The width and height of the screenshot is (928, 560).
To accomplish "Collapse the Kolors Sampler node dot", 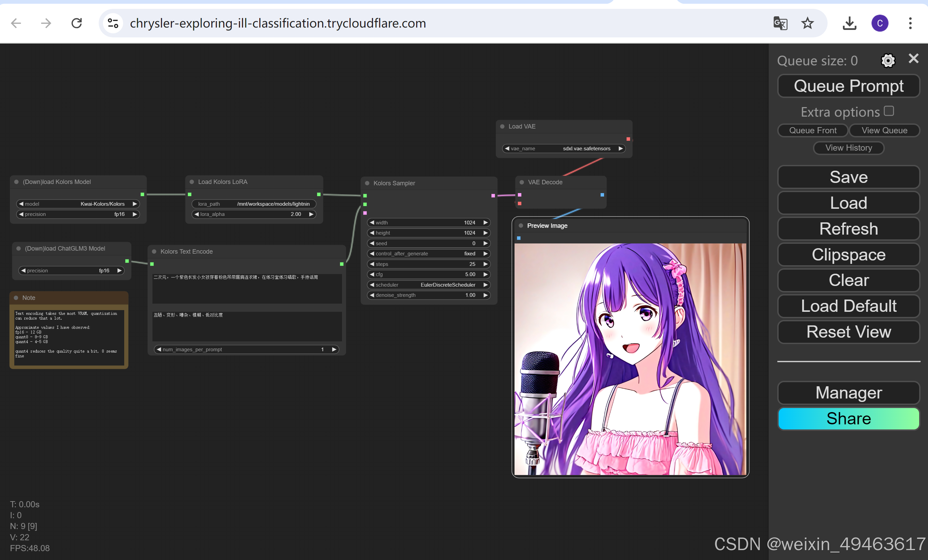I will point(367,183).
